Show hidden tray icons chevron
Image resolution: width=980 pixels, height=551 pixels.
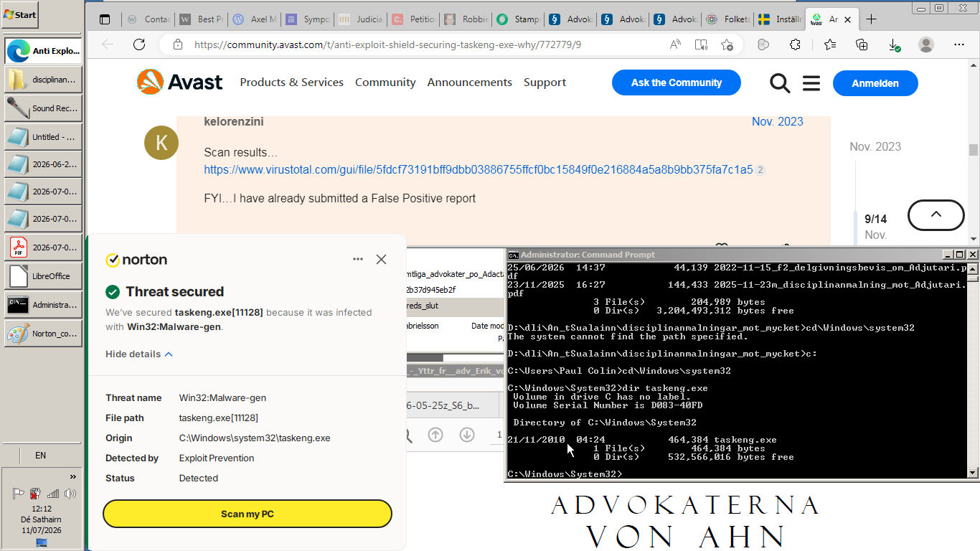tap(72, 476)
